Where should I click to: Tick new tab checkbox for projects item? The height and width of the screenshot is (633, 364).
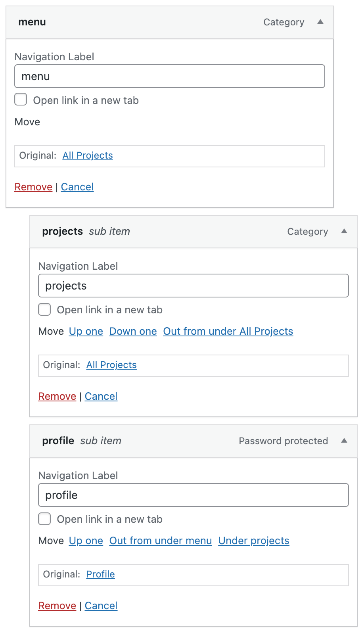click(x=45, y=309)
